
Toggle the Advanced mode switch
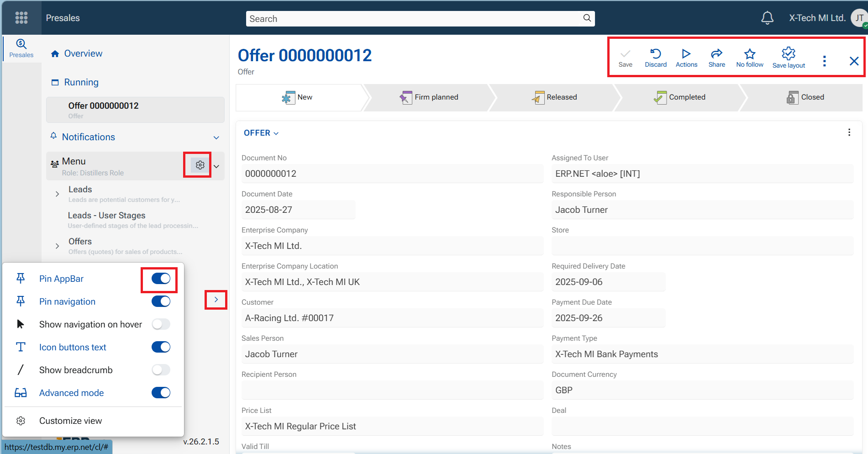click(x=161, y=393)
